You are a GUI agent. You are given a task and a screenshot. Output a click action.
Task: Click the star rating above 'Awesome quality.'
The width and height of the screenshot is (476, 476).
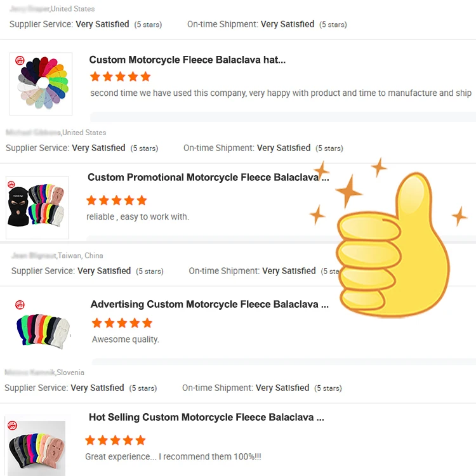point(122,323)
